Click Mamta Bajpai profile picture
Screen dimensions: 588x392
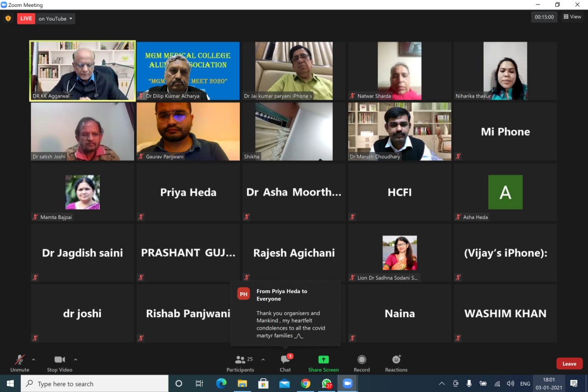pos(83,192)
